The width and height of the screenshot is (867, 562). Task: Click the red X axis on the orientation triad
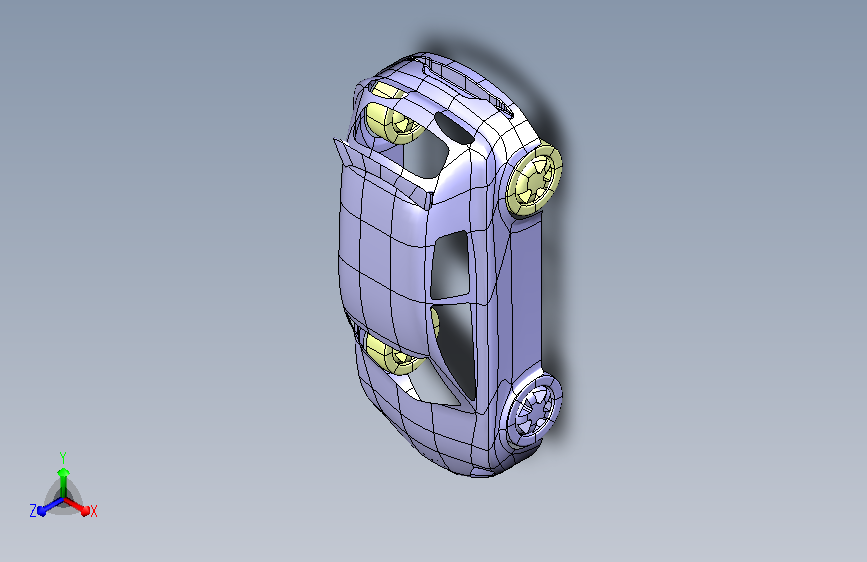(x=77, y=506)
